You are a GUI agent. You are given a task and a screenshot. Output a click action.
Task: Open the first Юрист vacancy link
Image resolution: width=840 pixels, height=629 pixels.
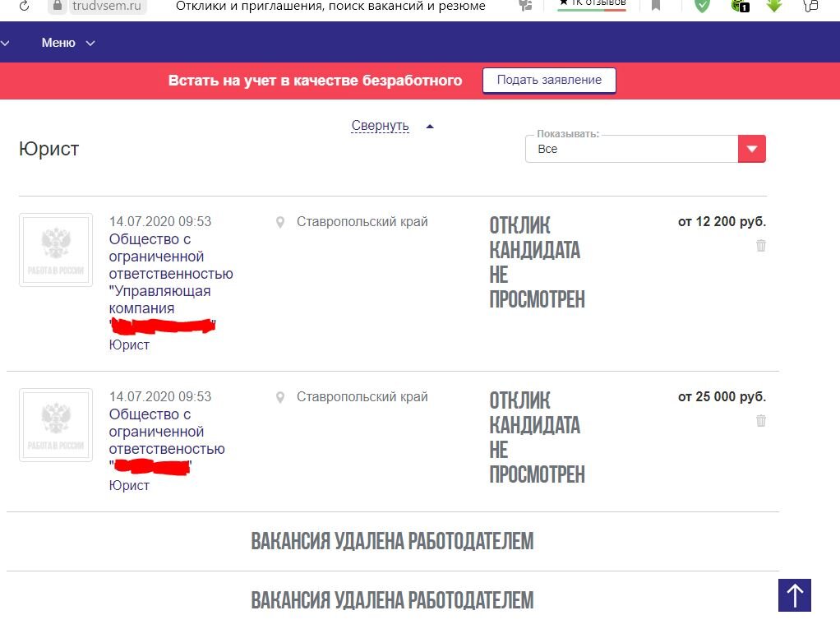(x=129, y=345)
